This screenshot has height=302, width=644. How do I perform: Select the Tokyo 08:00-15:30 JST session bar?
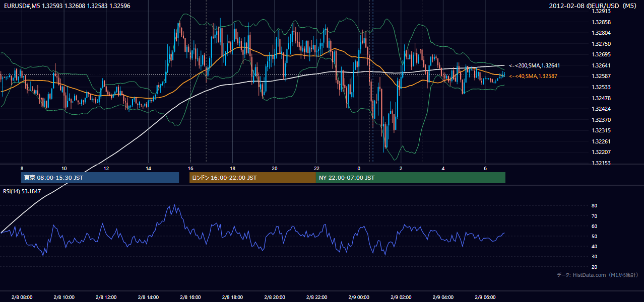tap(100, 178)
